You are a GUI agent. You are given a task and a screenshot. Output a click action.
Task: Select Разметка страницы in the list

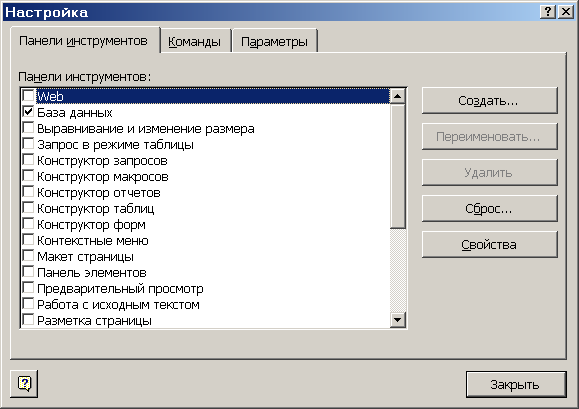pyautogui.click(x=94, y=320)
